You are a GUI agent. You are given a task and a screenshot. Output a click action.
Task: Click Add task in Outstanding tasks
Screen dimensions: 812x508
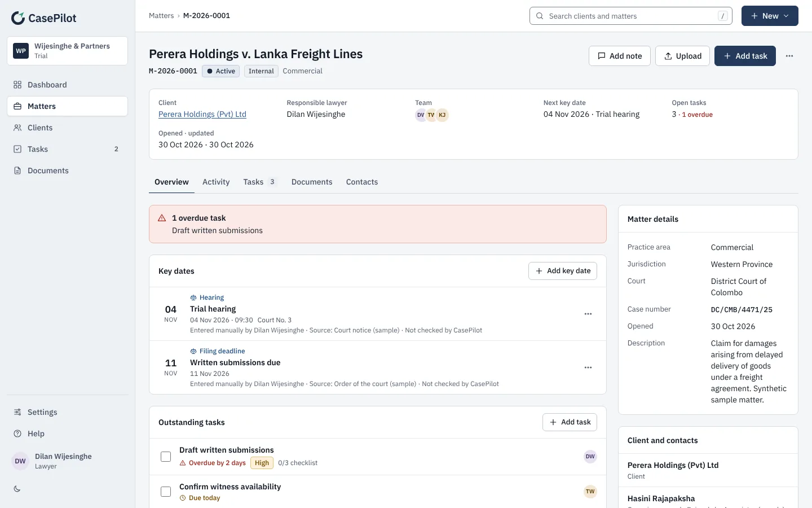[570, 422]
